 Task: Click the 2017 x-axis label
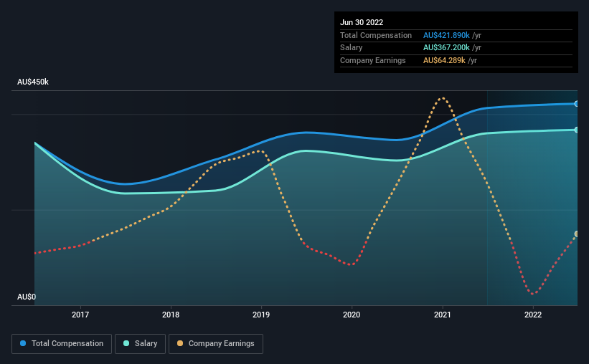click(80, 315)
